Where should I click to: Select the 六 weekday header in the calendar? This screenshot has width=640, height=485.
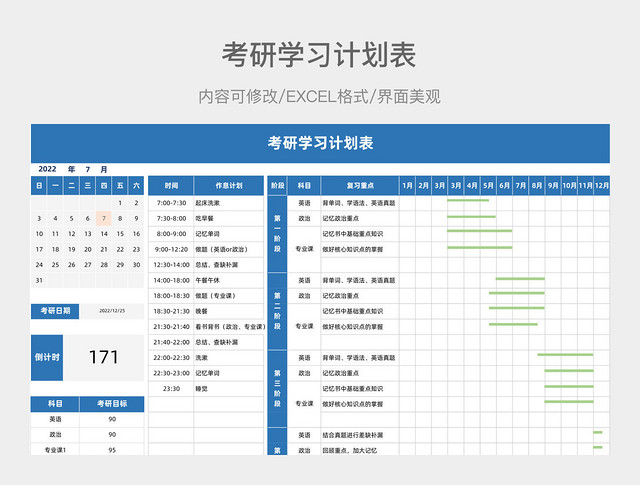136,186
